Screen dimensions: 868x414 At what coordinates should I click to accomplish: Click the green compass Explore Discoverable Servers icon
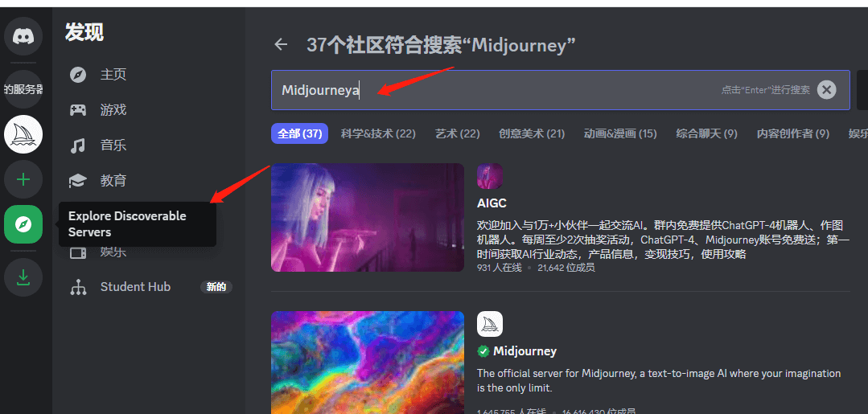pyautogui.click(x=23, y=224)
